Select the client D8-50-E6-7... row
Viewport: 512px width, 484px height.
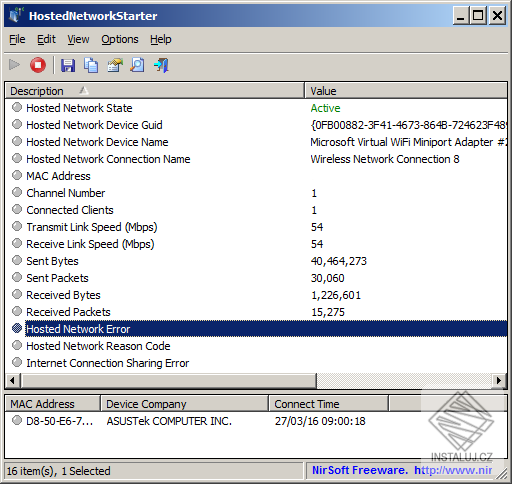(256, 421)
